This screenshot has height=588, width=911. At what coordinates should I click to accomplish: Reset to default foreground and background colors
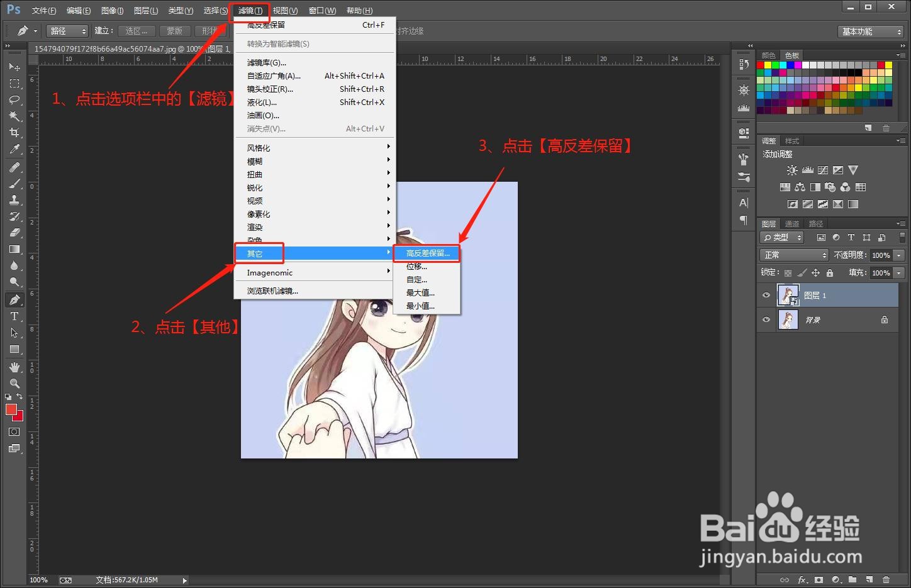tap(8, 397)
